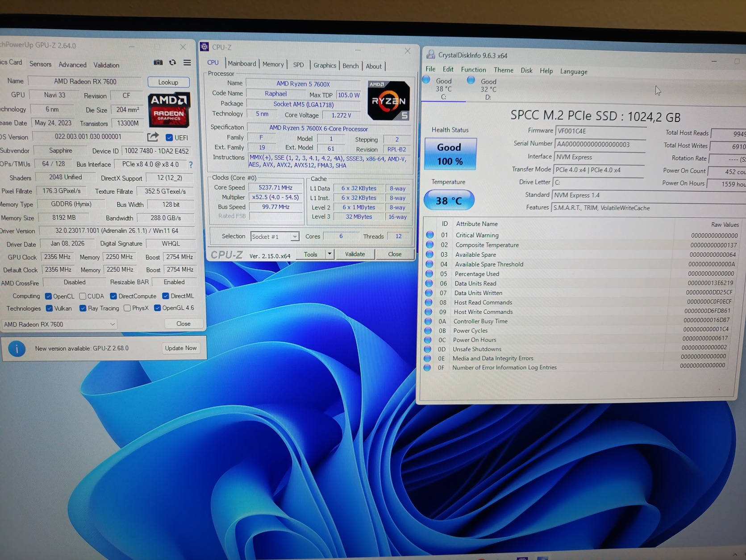
Task: Click status dot for Number of Error Information Log Entries
Action: [x=427, y=367]
